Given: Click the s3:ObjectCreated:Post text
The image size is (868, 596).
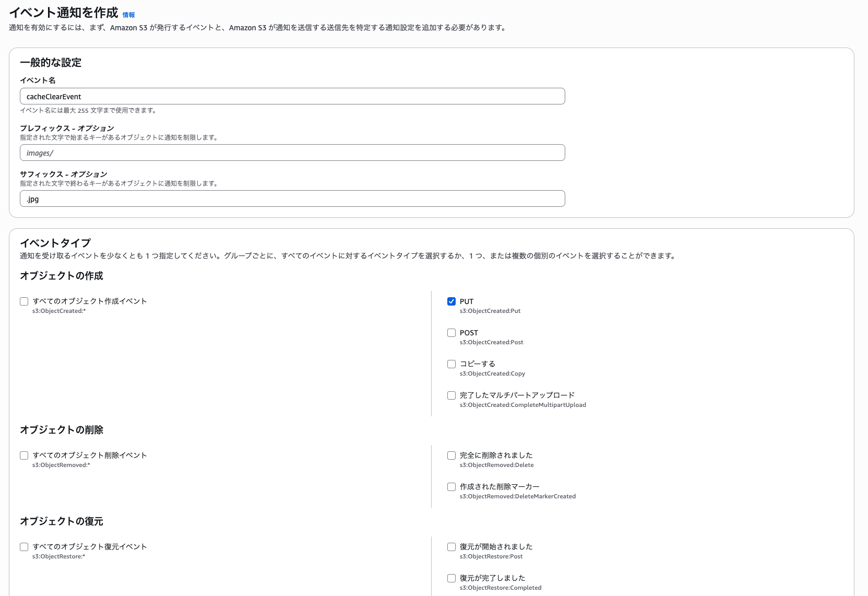Looking at the screenshot, I should [x=491, y=342].
